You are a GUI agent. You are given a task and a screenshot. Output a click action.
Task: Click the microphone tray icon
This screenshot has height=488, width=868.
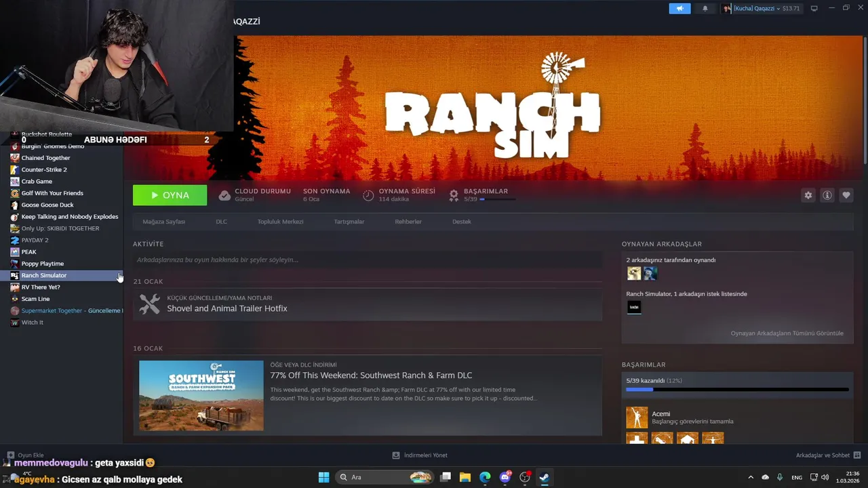tap(780, 477)
